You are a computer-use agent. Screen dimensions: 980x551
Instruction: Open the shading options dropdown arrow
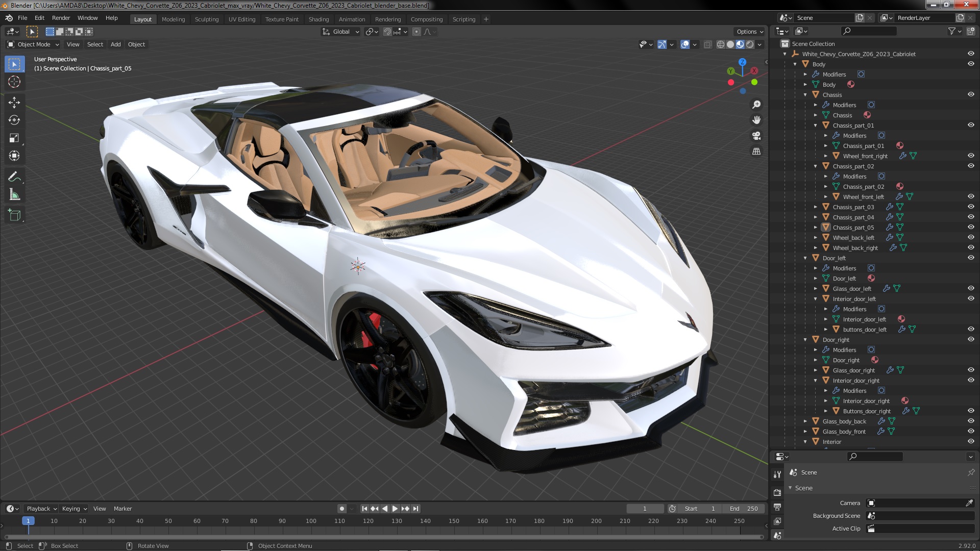pos(759,44)
